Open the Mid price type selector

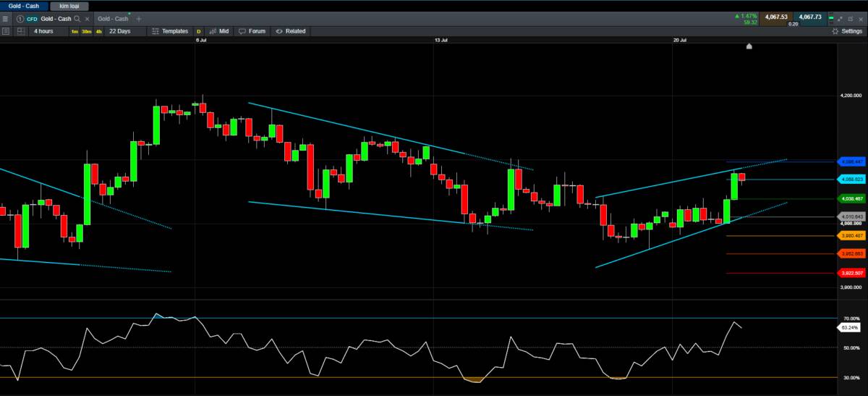pos(219,31)
